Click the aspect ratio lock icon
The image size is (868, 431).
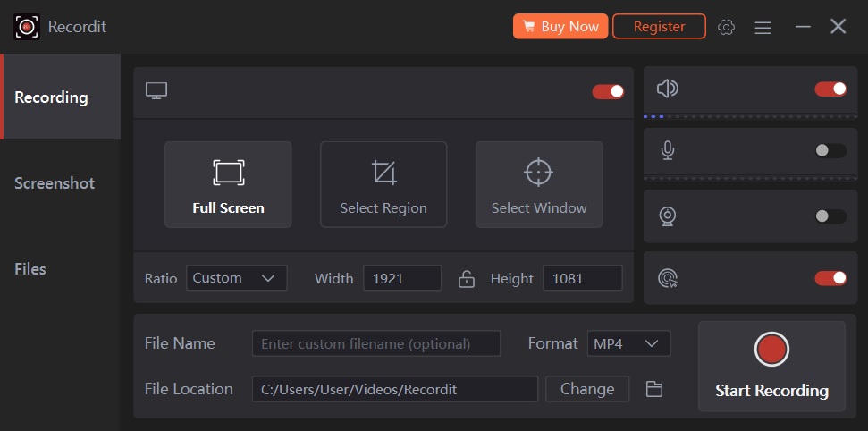click(466, 279)
